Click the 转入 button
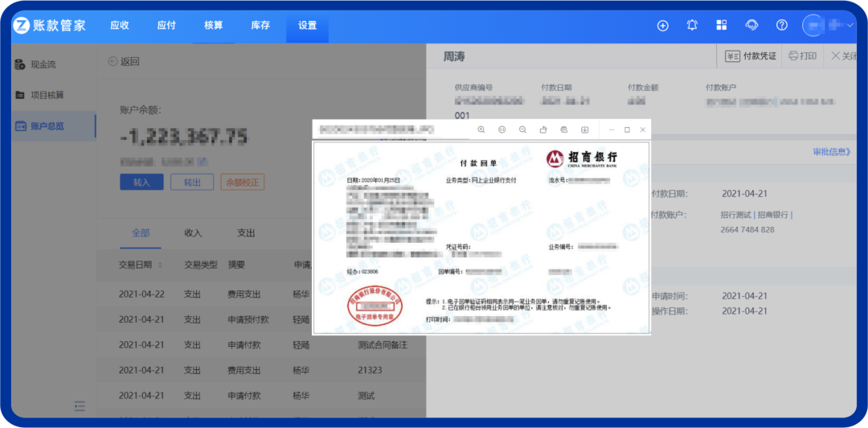 tap(141, 182)
